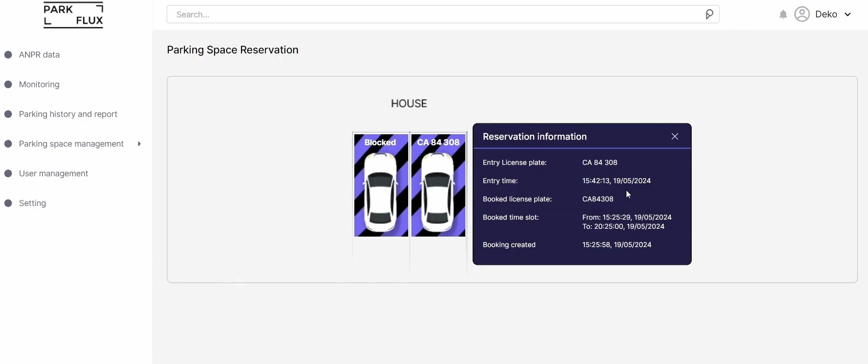Open the Deko account dropdown chevron
The height and width of the screenshot is (364, 868).
point(848,15)
